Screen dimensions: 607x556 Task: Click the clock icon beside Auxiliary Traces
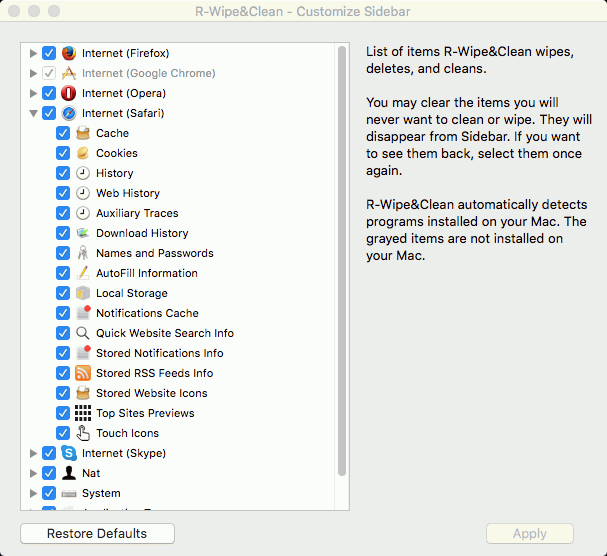pyautogui.click(x=83, y=213)
